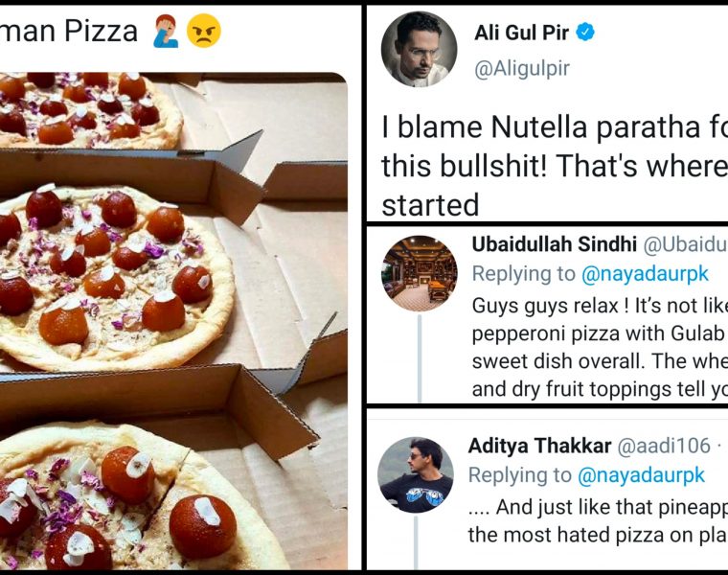Open Ubaidullah Sindhi's library avatar
Viewport: 728px width, 575px height.
coord(420,273)
